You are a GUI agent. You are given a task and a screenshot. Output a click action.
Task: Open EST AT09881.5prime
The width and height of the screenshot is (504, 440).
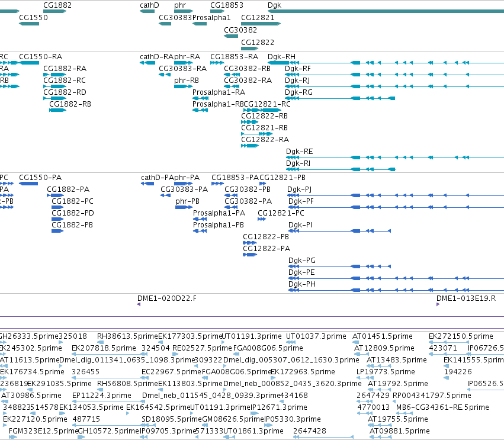point(381,437)
